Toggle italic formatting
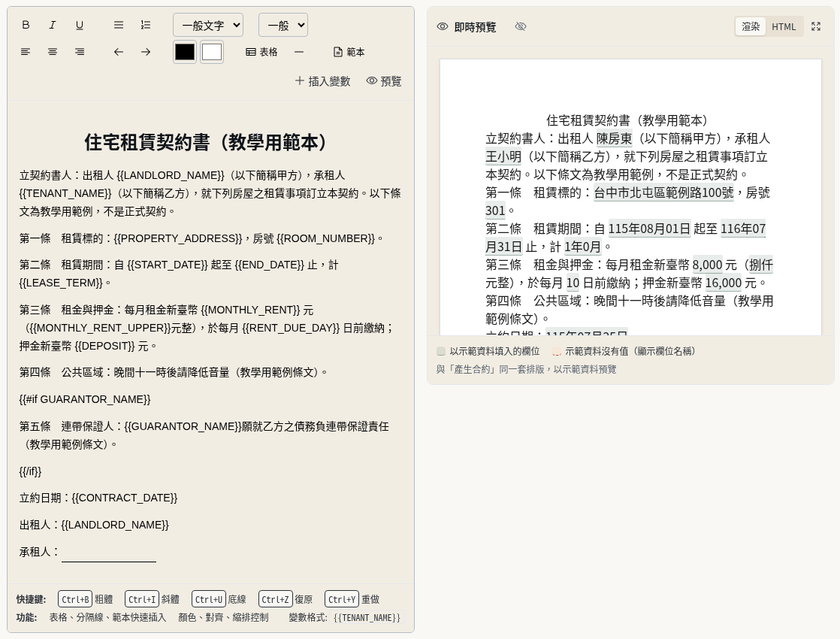 coord(53,26)
